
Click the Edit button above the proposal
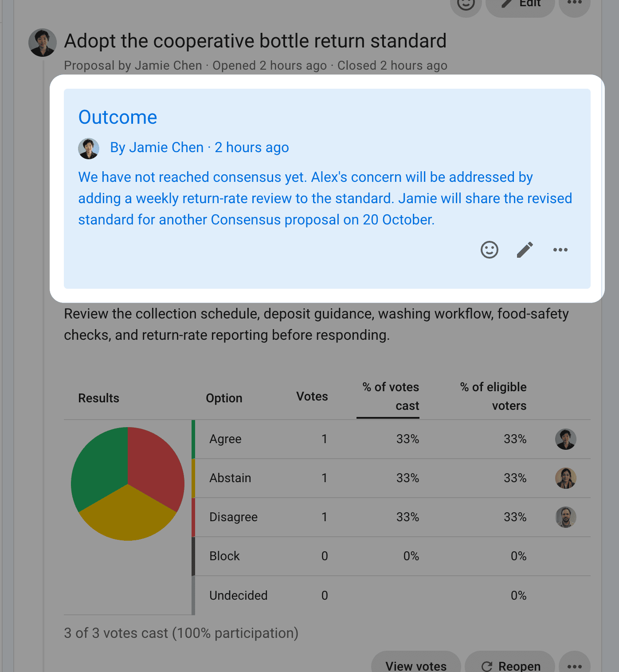pyautogui.click(x=521, y=4)
